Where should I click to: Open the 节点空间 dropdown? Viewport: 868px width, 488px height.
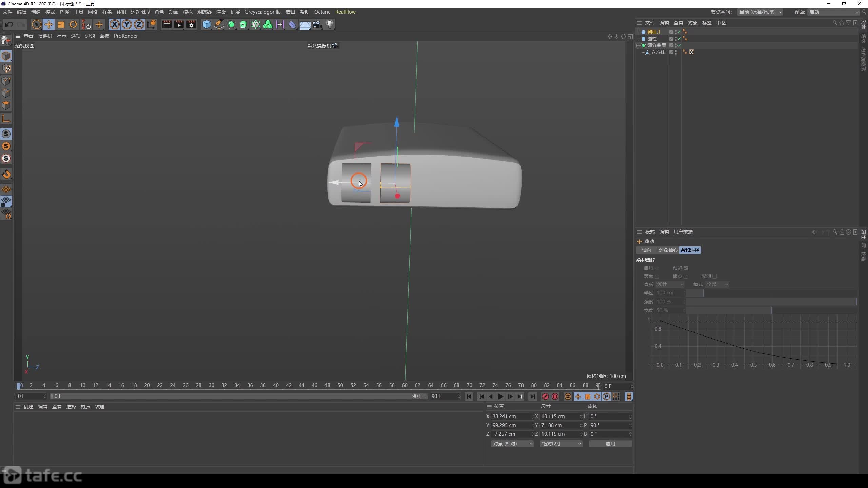(x=760, y=12)
